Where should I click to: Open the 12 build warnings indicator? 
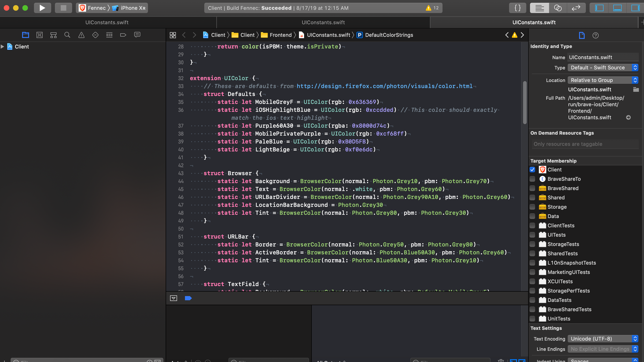[432, 8]
